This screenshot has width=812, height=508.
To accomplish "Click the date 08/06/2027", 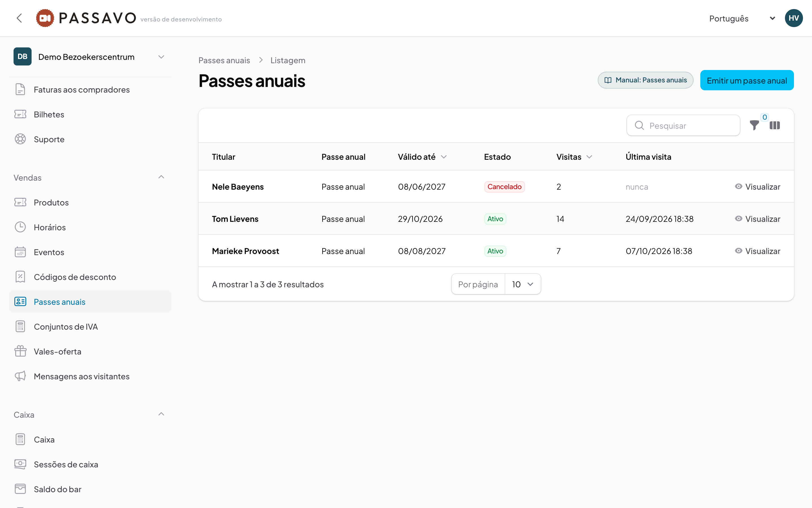I will click(x=422, y=187).
